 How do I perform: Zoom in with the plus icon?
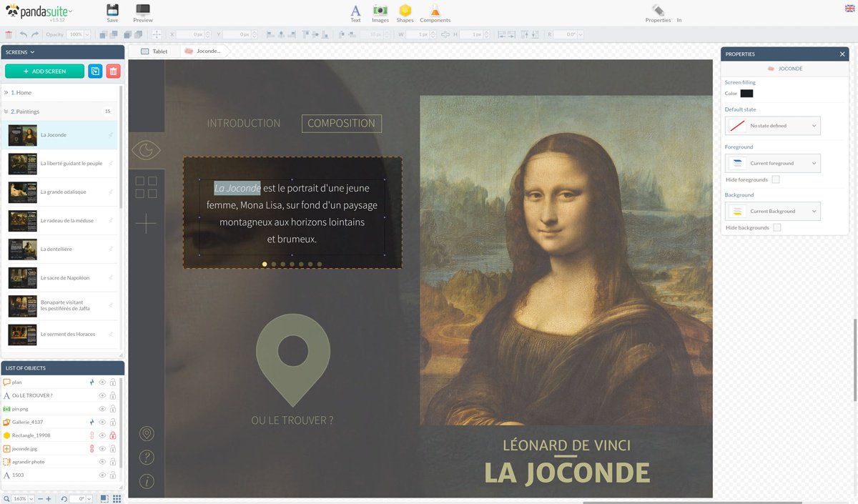coord(49,498)
